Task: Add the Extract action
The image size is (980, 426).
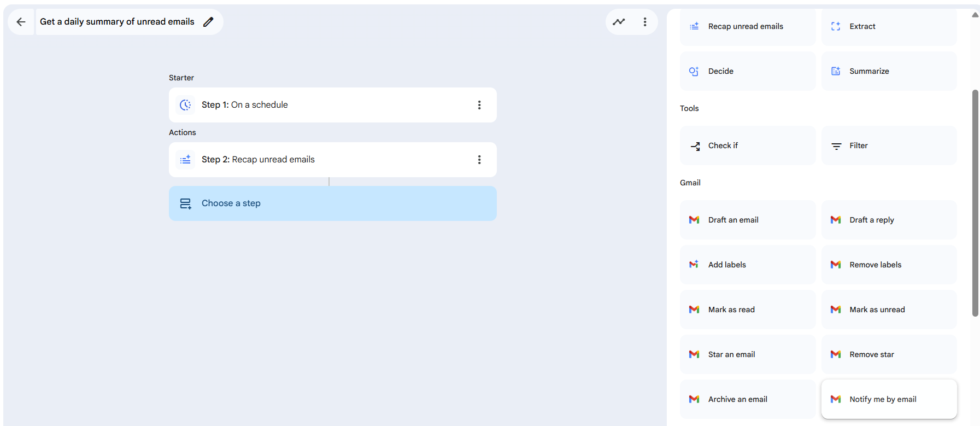Action: tap(889, 26)
